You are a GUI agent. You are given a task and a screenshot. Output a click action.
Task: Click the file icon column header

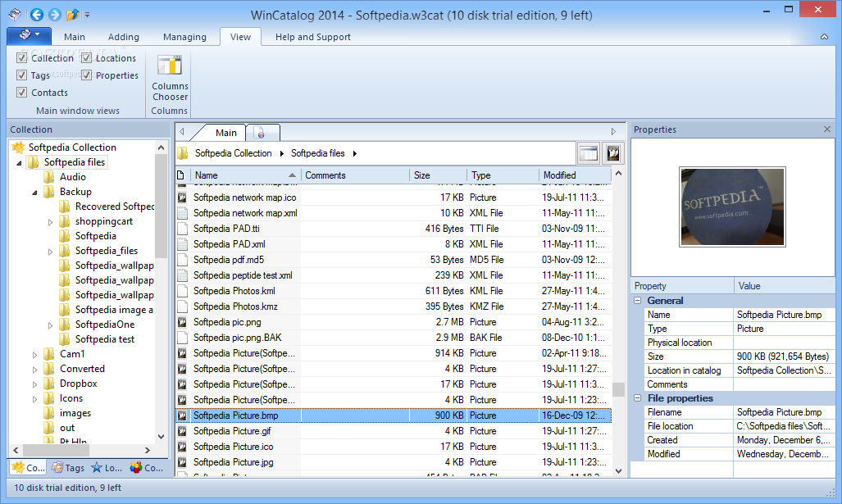(x=182, y=175)
